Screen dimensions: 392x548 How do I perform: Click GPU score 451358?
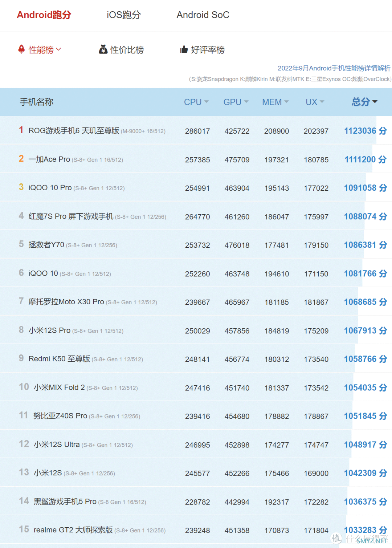(237, 530)
